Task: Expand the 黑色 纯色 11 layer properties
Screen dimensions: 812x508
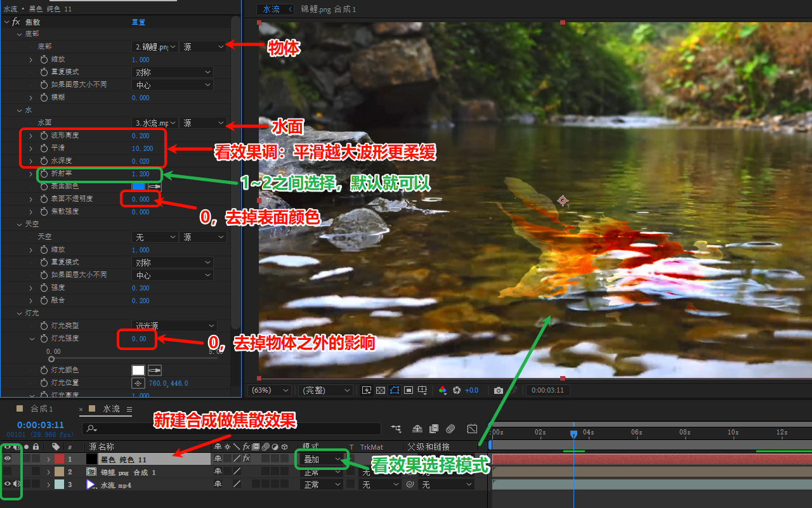Action: [48, 459]
